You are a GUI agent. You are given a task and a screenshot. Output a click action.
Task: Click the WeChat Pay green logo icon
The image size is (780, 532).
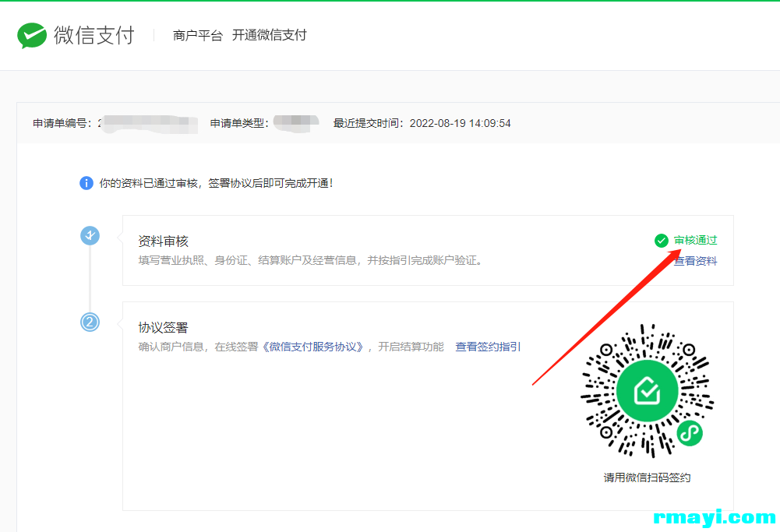click(x=32, y=35)
